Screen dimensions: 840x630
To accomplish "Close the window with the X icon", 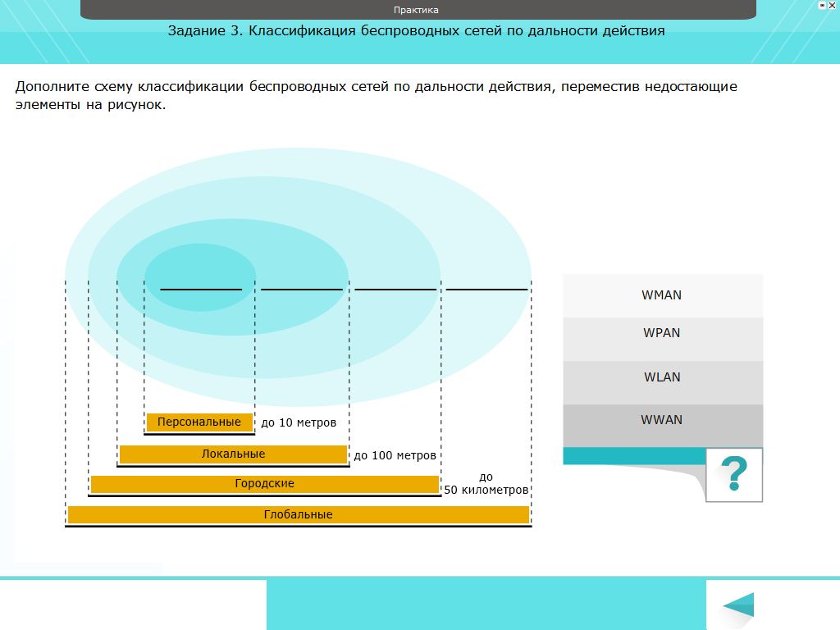I will click(832, 6).
